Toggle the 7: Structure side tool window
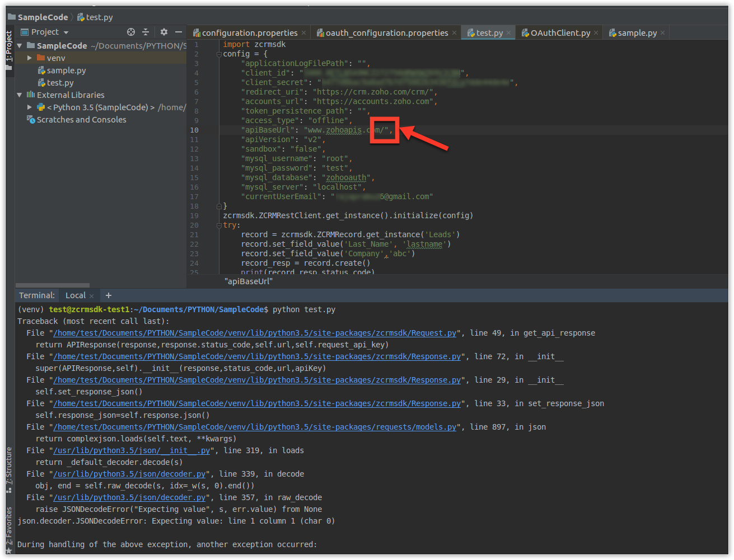 [x=9, y=470]
